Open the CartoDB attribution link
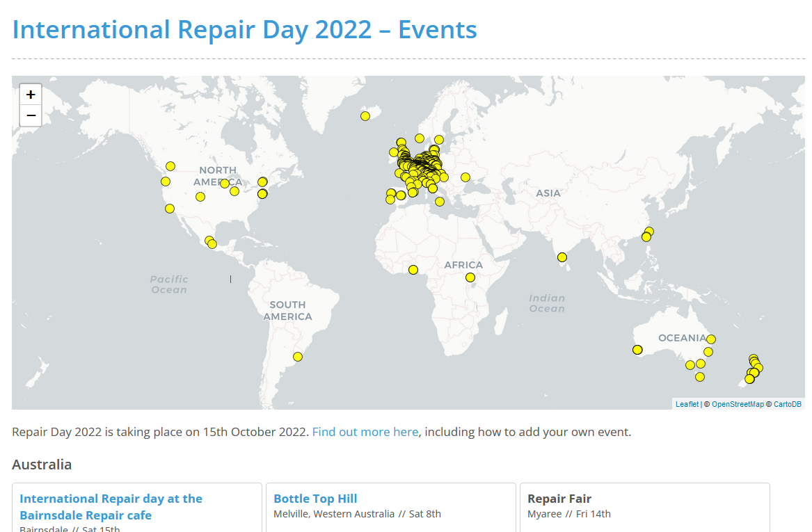This screenshot has width=812, height=532. pos(787,404)
